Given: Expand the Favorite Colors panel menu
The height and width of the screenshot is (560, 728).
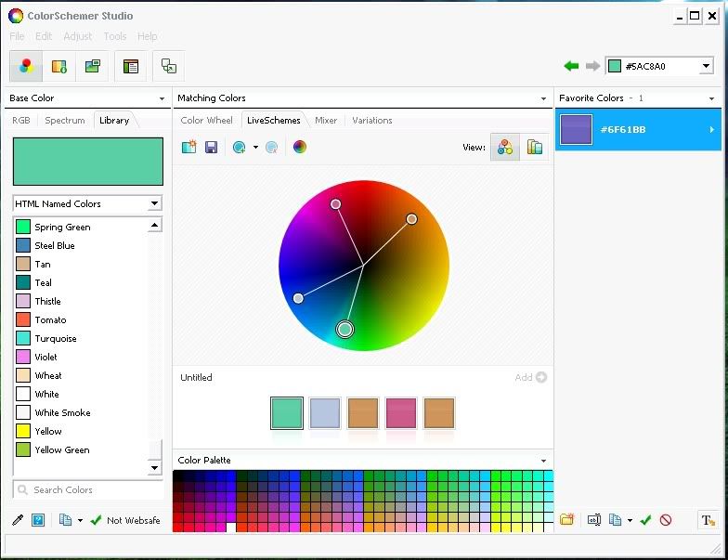Looking at the screenshot, I should tap(711, 98).
